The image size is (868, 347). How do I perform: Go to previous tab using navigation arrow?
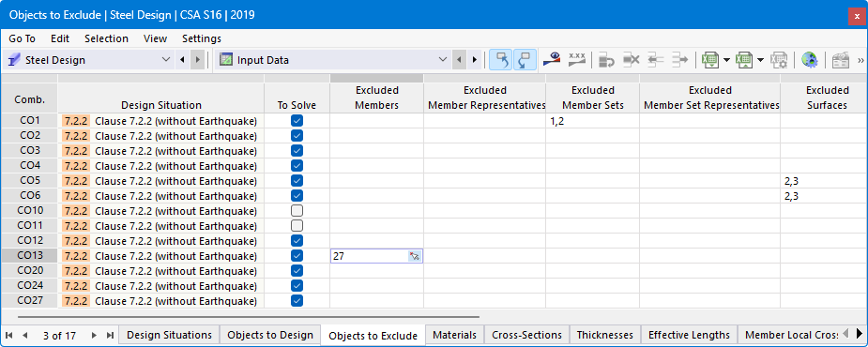click(x=24, y=336)
